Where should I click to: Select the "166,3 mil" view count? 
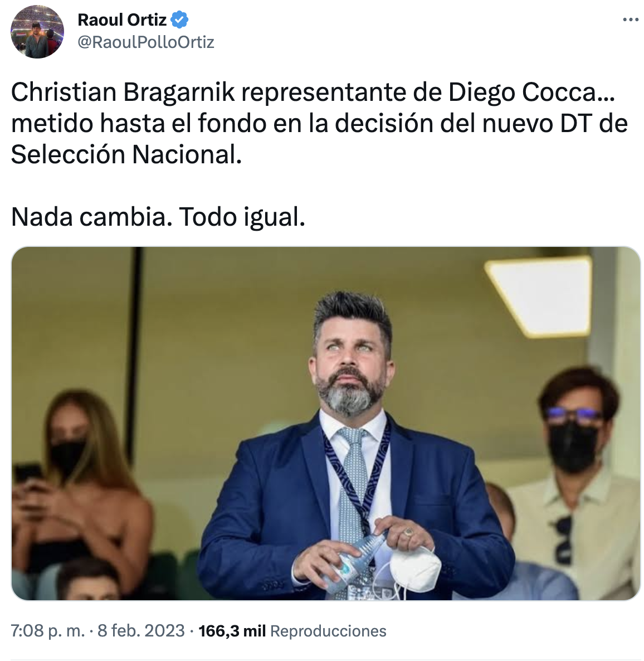click(x=232, y=631)
